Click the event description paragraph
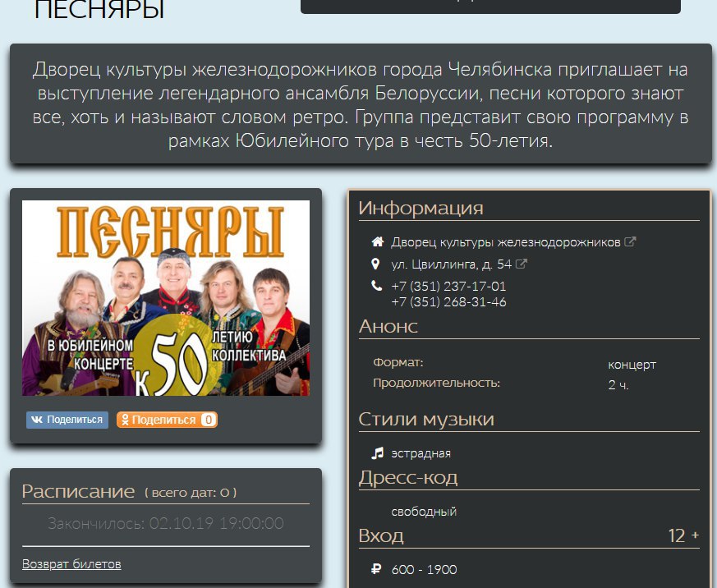Screen dimensions: 717x588 (361, 105)
